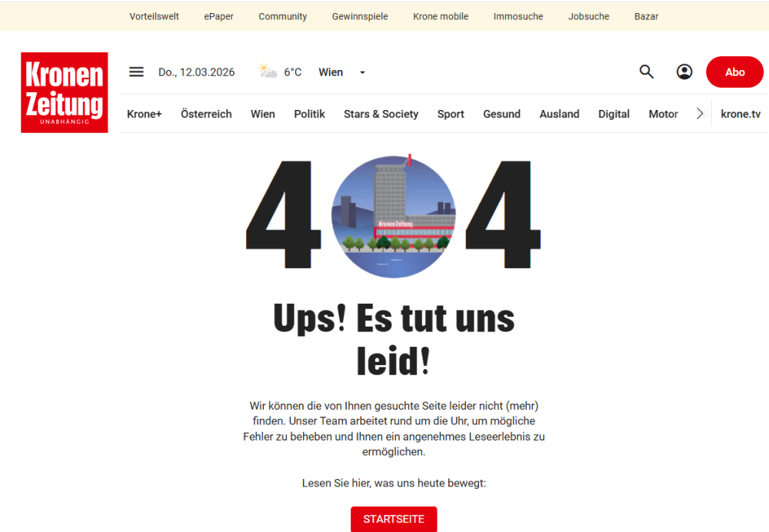Click the Abo subscription button

click(734, 71)
